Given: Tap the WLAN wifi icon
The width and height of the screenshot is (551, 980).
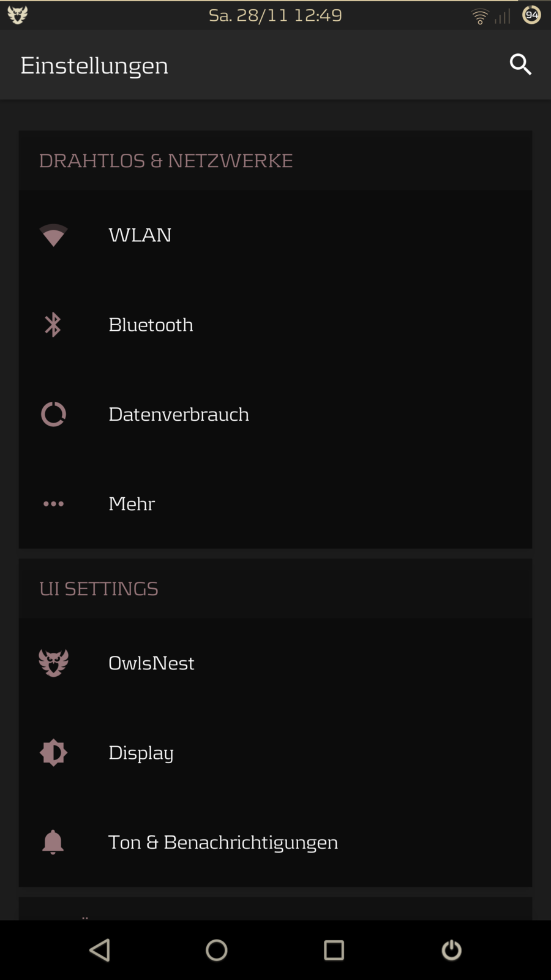Looking at the screenshot, I should [x=53, y=235].
